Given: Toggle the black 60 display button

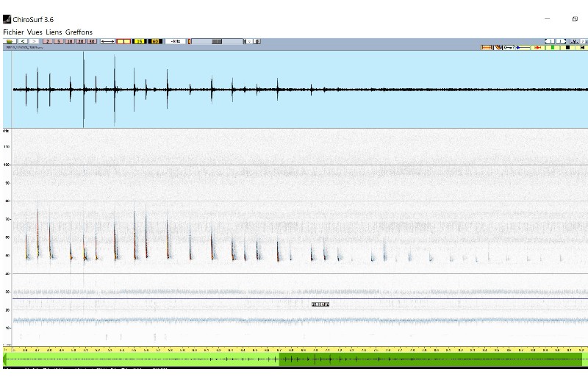Looking at the screenshot, I should tap(155, 41).
